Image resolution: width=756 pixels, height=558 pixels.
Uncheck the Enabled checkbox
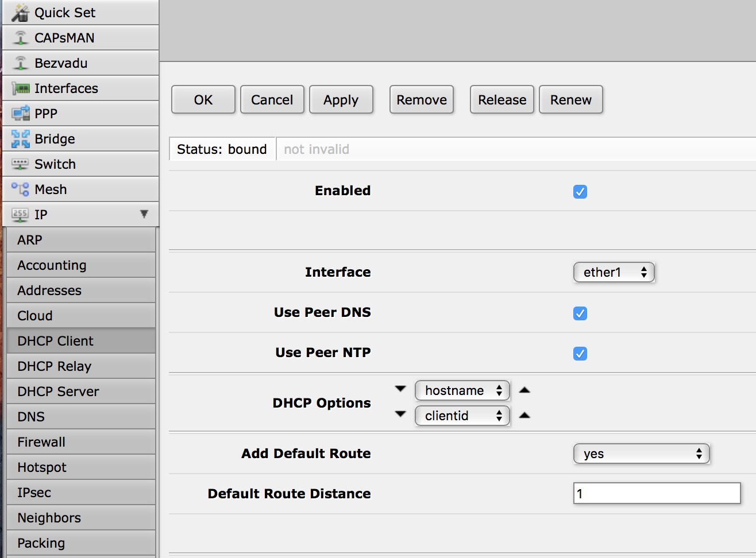point(580,192)
